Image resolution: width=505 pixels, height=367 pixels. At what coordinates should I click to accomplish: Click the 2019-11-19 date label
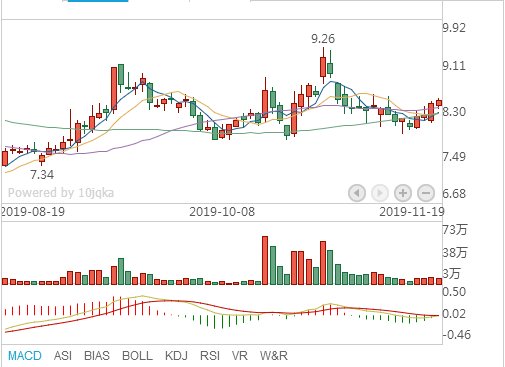point(412,211)
